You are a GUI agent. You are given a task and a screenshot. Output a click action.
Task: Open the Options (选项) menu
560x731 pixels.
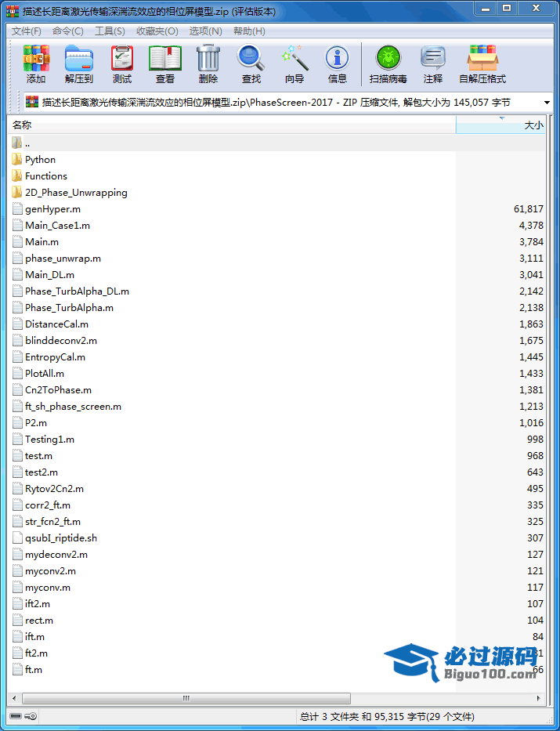click(205, 31)
